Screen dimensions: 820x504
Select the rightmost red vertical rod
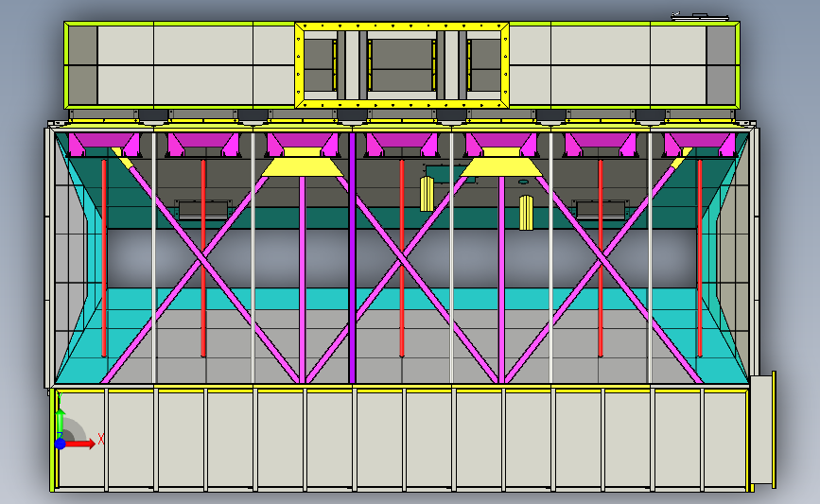click(700, 258)
